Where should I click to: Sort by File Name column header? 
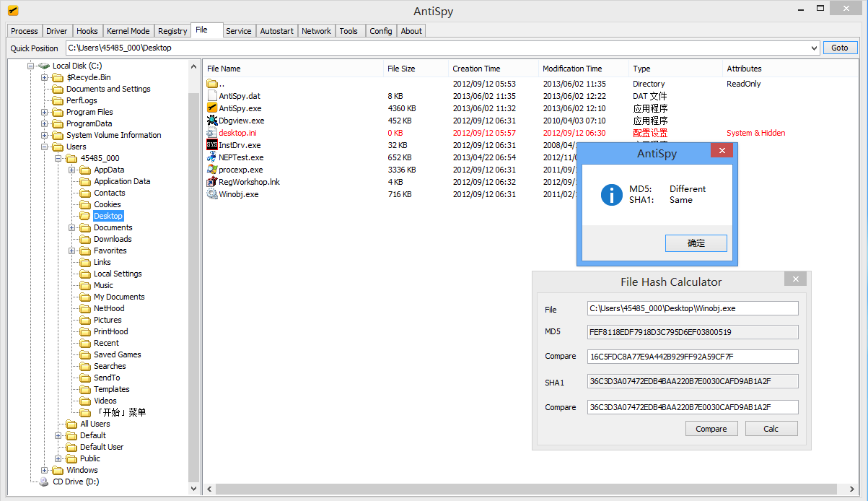pos(293,69)
